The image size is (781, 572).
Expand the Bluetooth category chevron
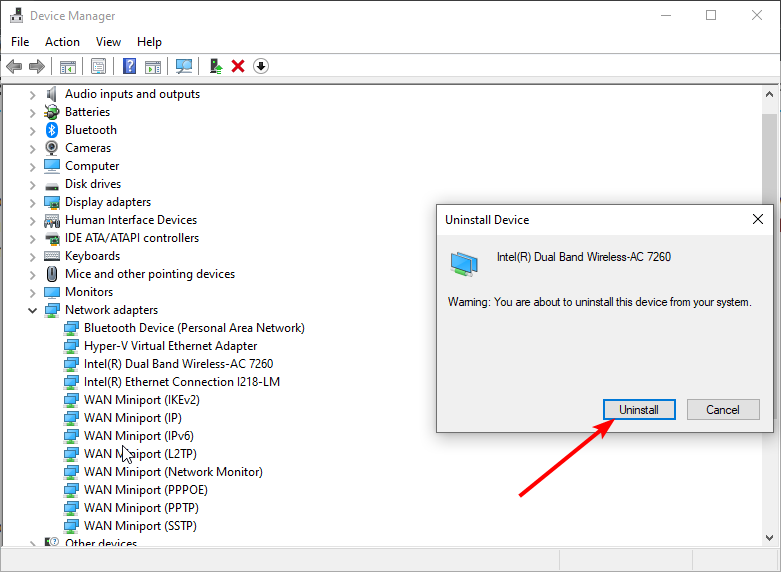[32, 131]
